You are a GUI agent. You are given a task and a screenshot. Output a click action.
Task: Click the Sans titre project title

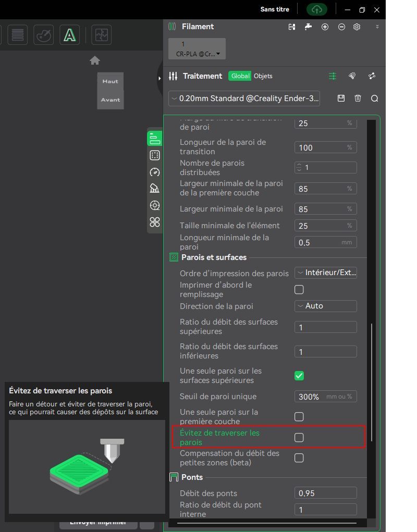pos(275,9)
